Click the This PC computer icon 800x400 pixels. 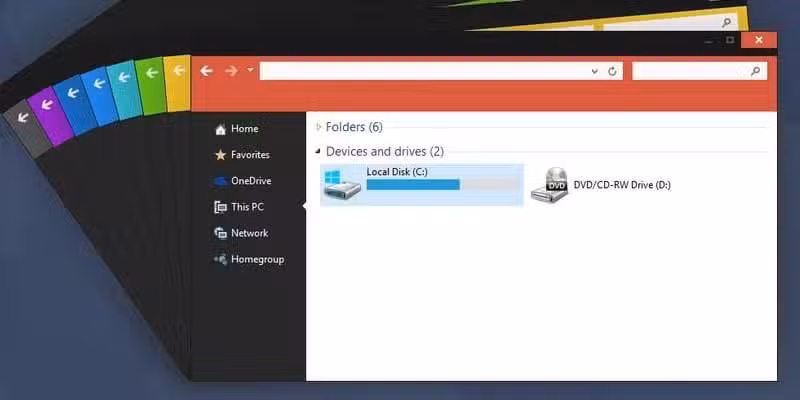coord(220,207)
